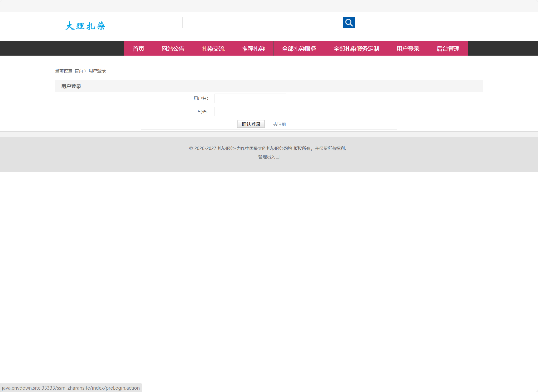
Task: Open the 管理员入口 admin entrance link
Action: coord(268,157)
